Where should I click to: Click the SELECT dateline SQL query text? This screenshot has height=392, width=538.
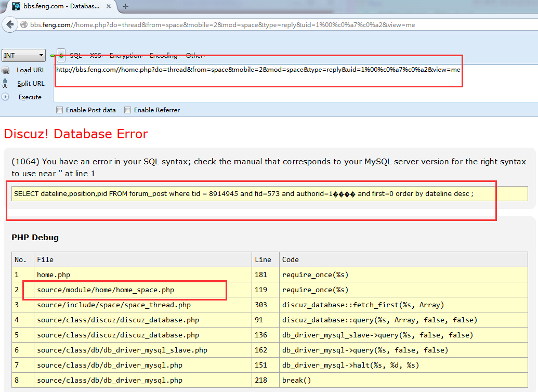tap(244, 193)
